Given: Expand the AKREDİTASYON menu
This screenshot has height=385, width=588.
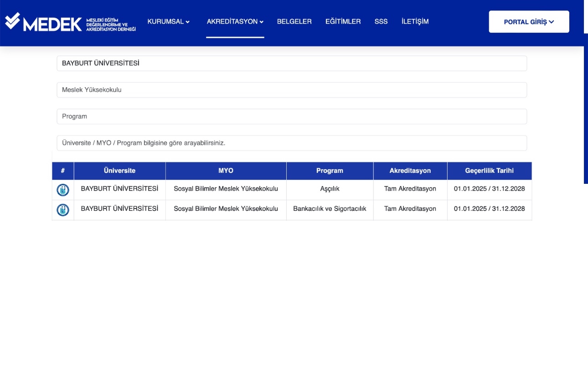Looking at the screenshot, I should (235, 21).
